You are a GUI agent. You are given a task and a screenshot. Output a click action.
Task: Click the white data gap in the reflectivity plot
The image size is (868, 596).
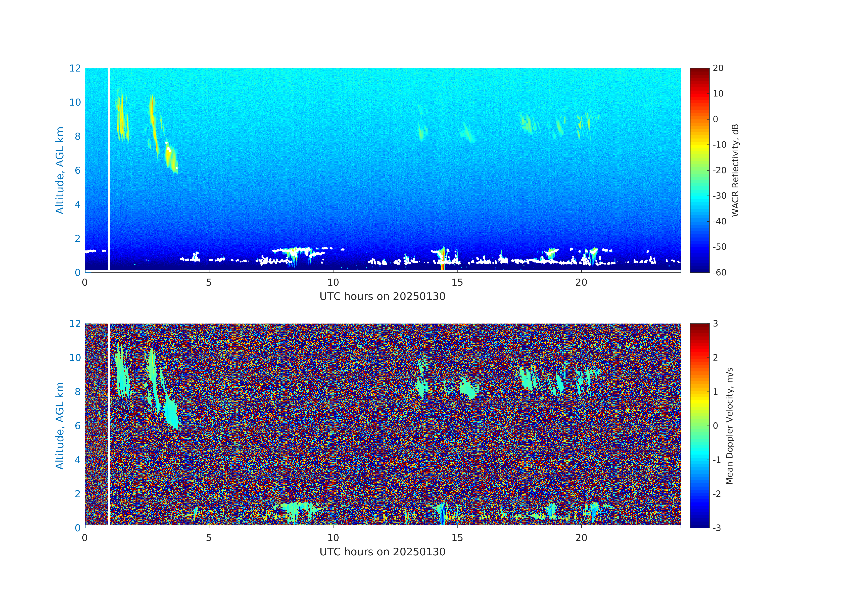coord(109,168)
